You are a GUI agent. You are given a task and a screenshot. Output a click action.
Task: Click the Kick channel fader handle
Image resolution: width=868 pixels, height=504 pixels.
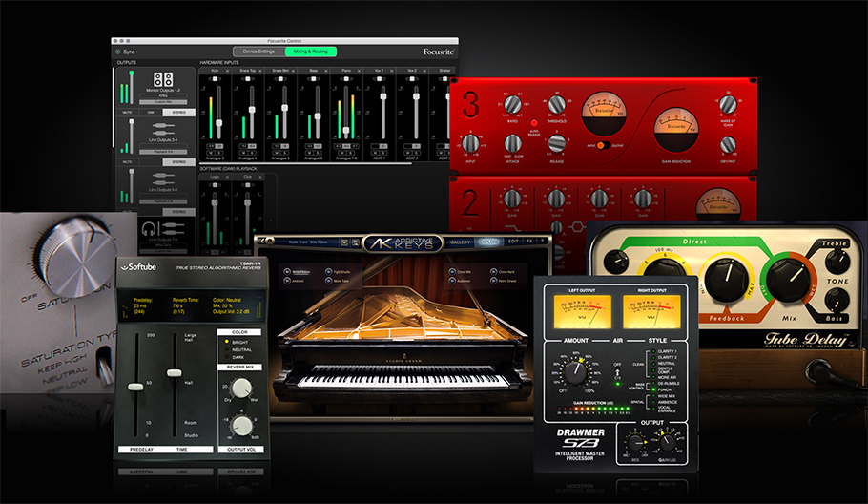(x=219, y=123)
